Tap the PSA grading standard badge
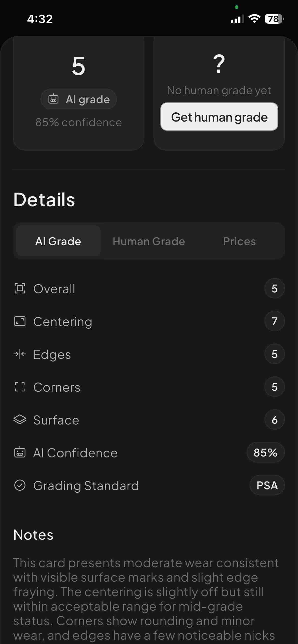This screenshot has width=298, height=644. (x=267, y=485)
